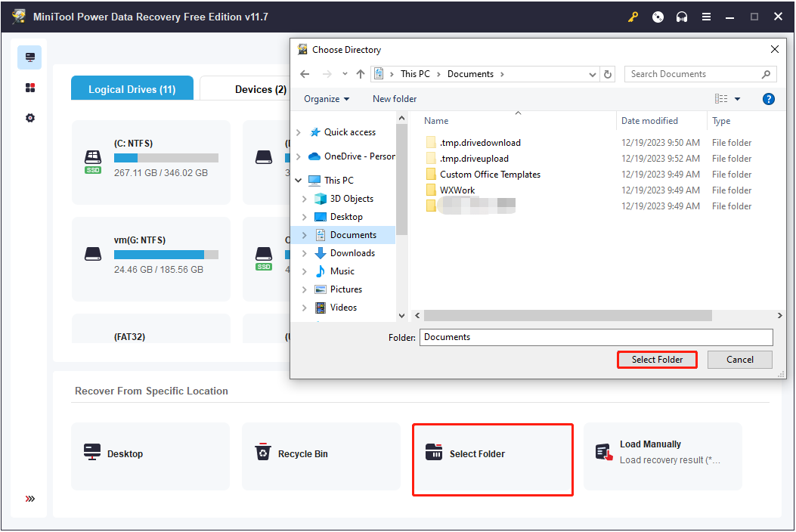Open more view options dropdown arrow
Image resolution: width=796 pixels, height=532 pixels.
[x=738, y=99]
